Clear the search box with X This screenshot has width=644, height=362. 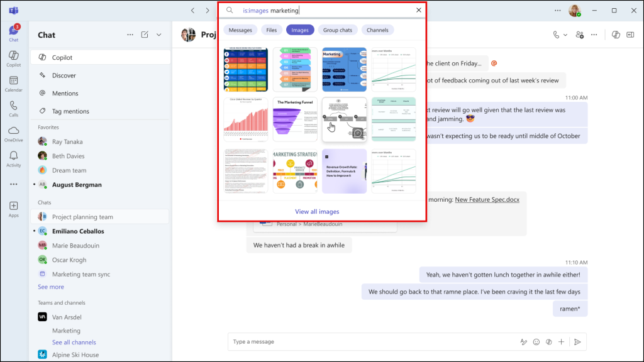coord(419,11)
